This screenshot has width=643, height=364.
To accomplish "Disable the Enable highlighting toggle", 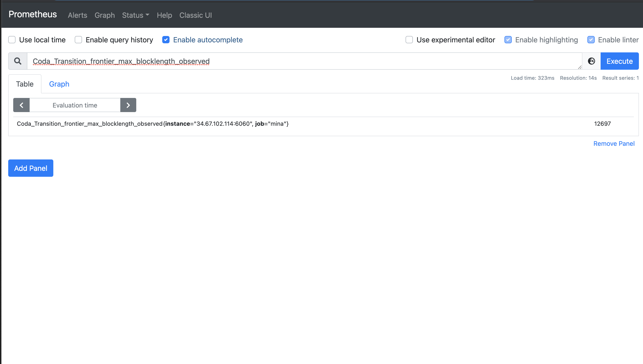I will [x=508, y=40].
